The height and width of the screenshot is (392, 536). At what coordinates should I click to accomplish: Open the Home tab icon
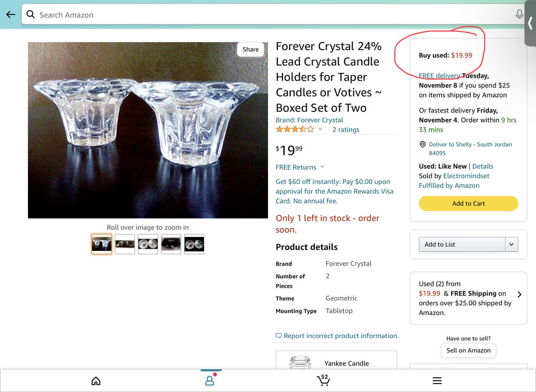tap(96, 381)
